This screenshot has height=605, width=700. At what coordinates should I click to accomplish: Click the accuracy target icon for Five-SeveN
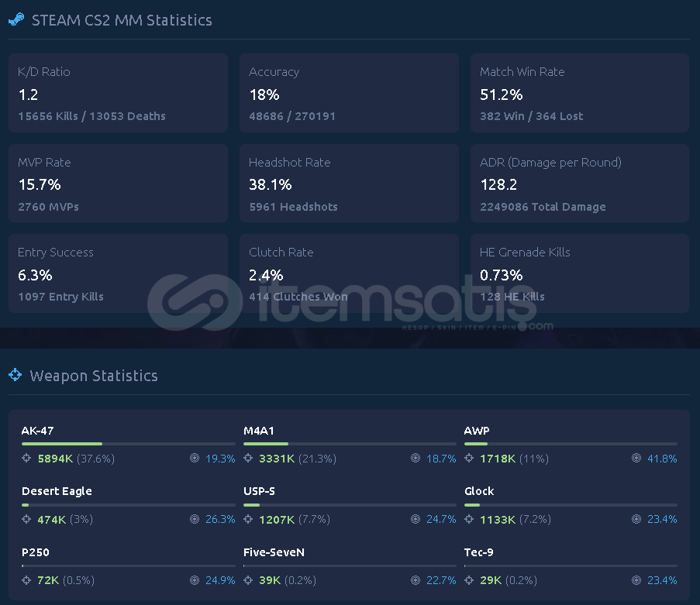click(416, 580)
